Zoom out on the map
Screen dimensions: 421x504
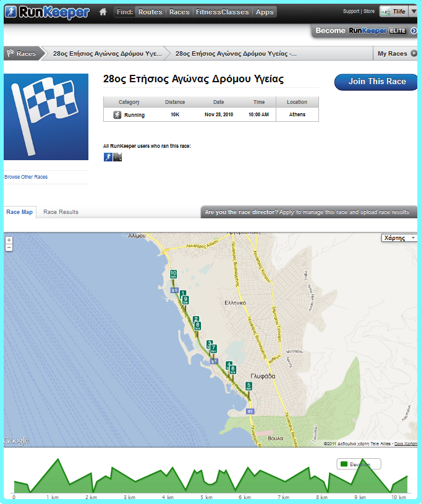(x=9, y=248)
